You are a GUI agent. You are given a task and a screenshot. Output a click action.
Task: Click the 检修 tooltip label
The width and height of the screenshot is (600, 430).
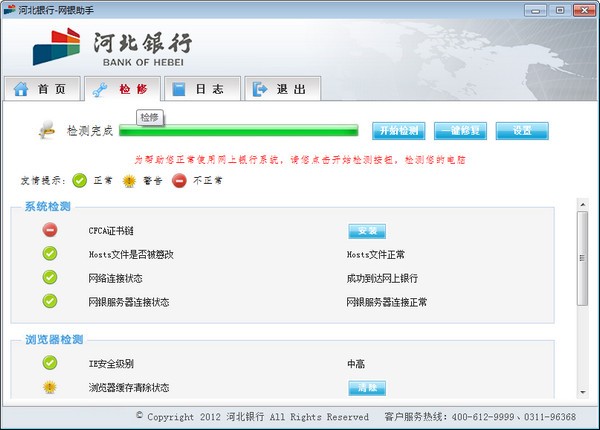pyautogui.click(x=150, y=117)
